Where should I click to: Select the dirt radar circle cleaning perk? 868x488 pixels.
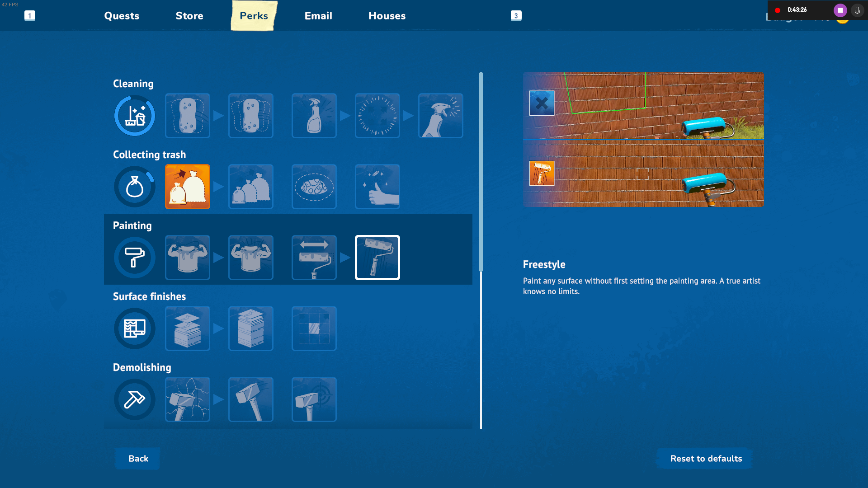(x=377, y=116)
